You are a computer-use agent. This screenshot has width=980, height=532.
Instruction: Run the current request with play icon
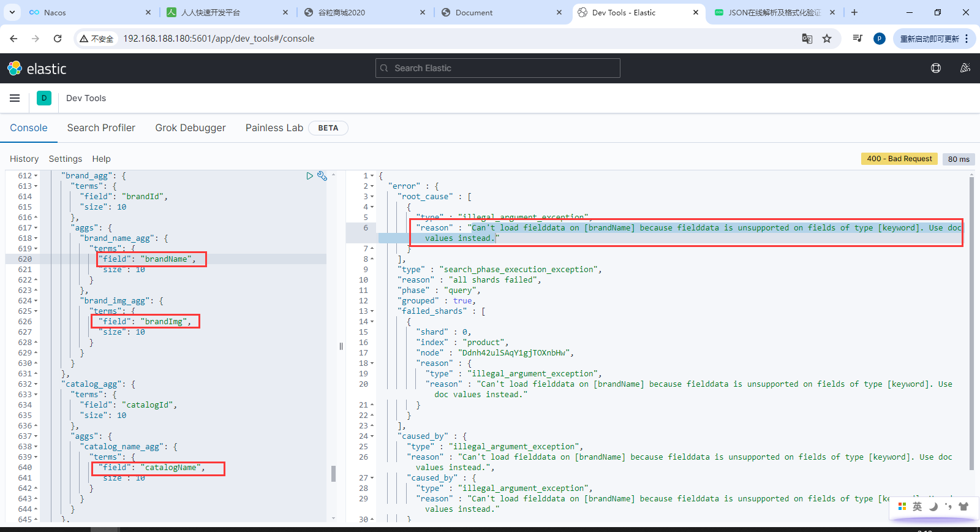click(309, 176)
